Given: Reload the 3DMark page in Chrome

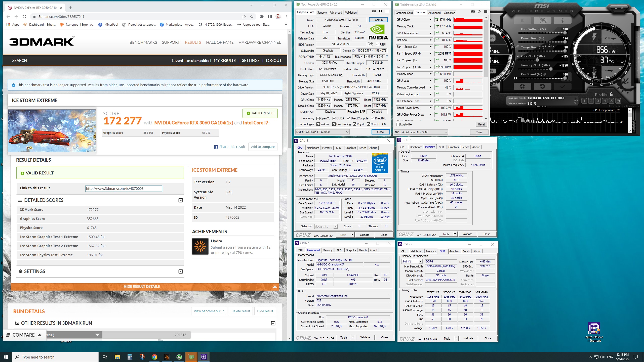Looking at the screenshot, I should tap(24, 17).
